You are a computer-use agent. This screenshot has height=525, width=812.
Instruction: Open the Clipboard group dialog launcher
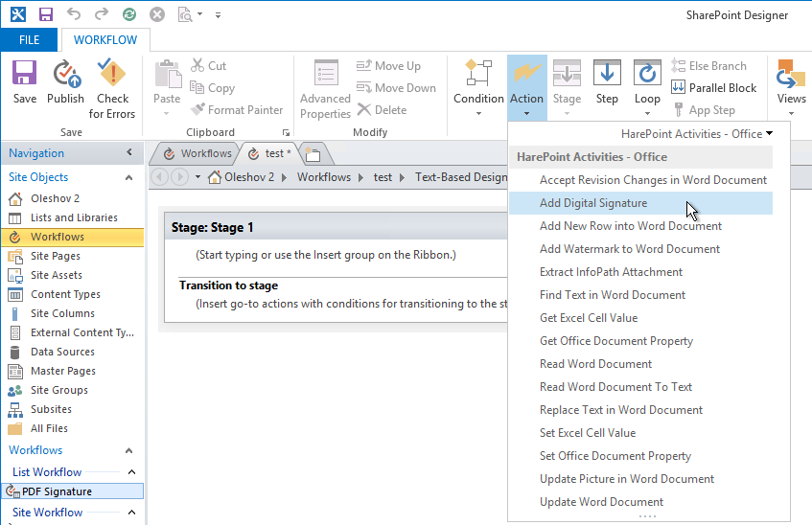click(x=286, y=132)
